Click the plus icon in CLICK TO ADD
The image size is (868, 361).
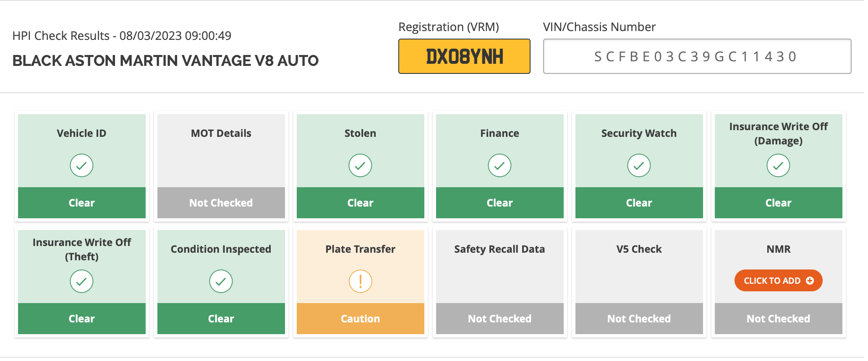(810, 281)
